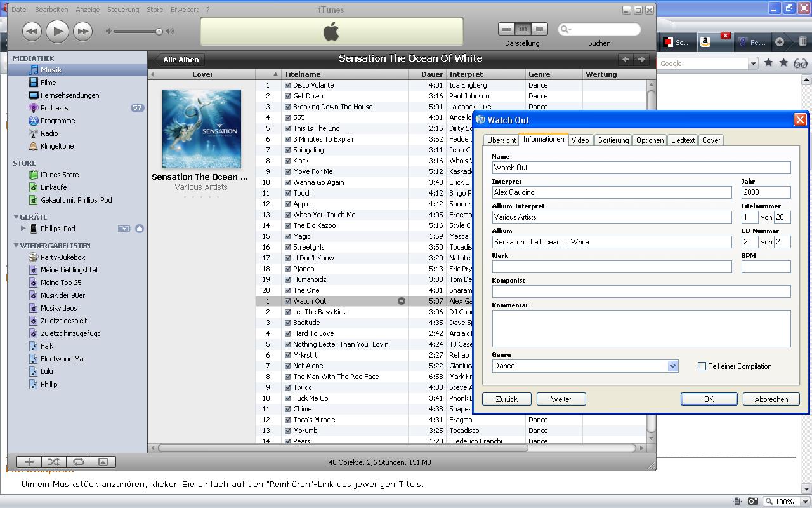The image size is (812, 508).
Task: Toggle shuffle playback
Action: pos(53,462)
